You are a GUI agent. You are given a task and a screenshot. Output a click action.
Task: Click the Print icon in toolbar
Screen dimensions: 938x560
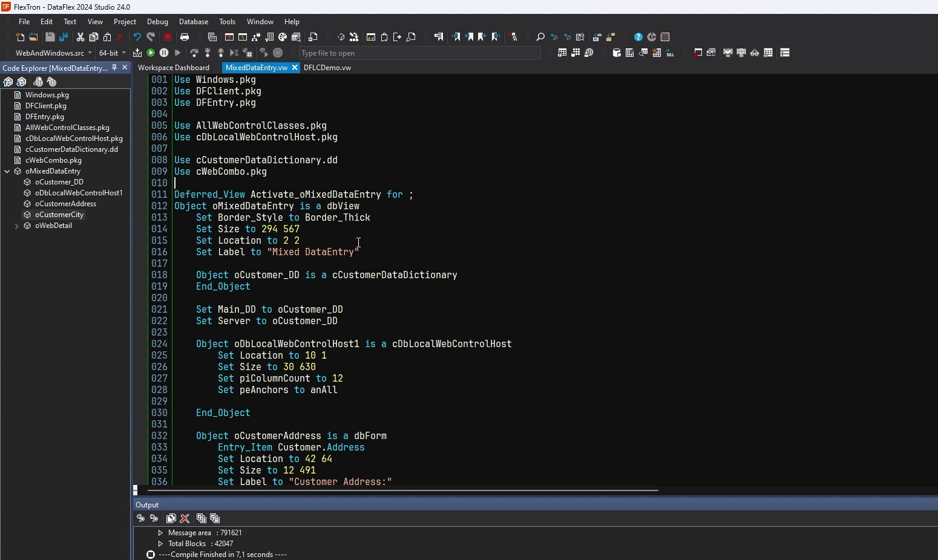pos(185,37)
